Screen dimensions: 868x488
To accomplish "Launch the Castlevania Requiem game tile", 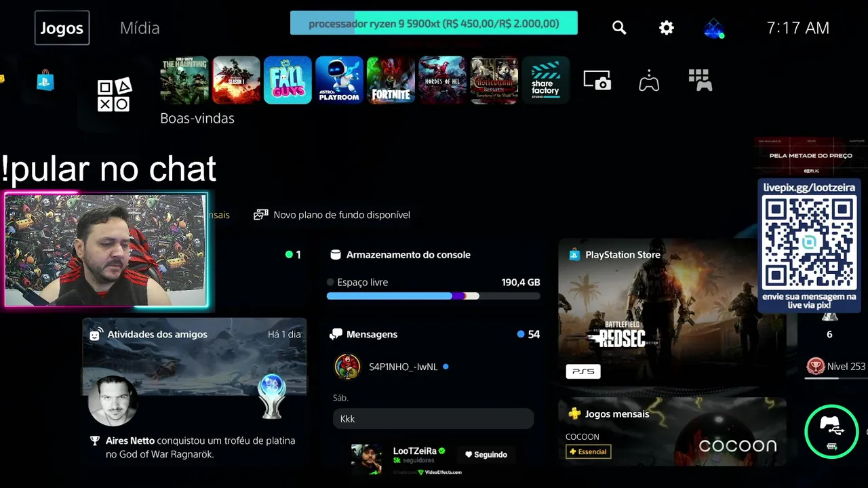I will point(494,80).
